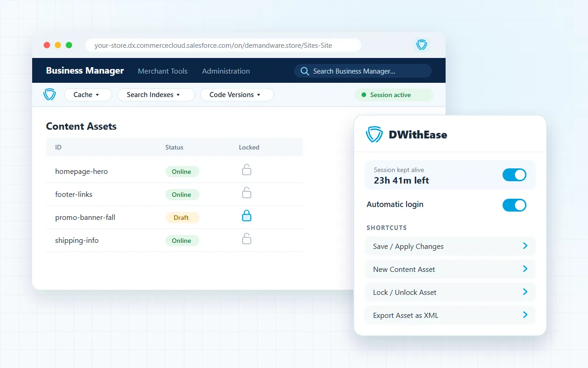Click the Locked column header
Screen dimensions: 588x368
point(249,147)
